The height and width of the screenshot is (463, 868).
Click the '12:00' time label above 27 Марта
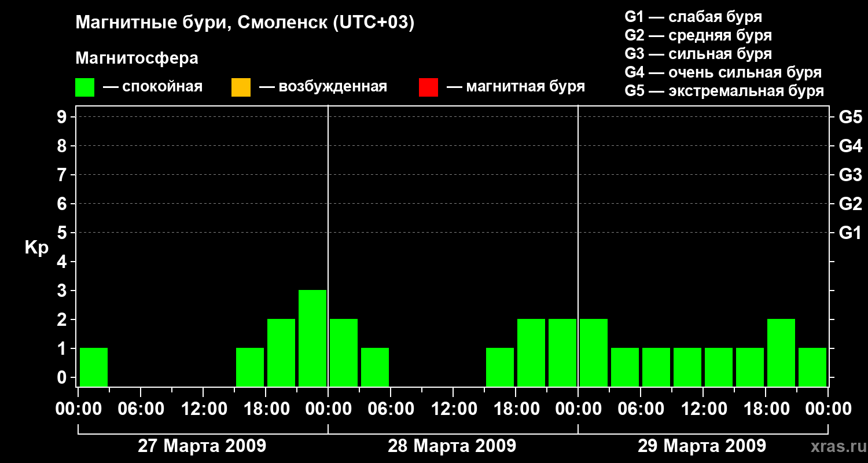203,409
